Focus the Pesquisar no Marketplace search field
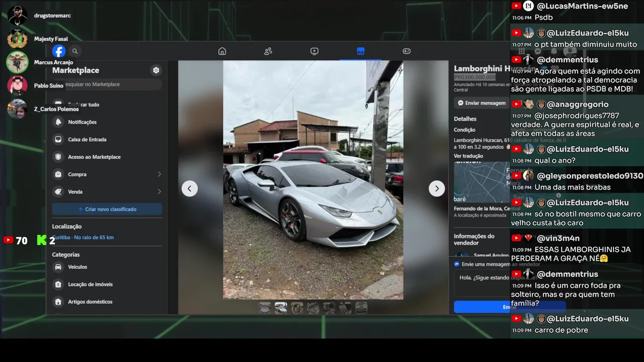Viewport: 644px width, 362px height. (107, 84)
